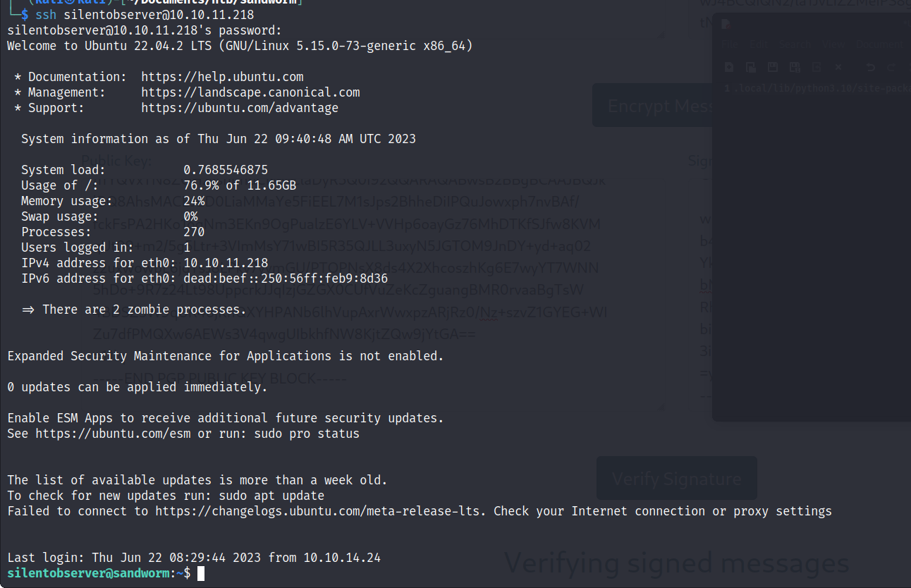Click Undo arrow in Mousepad toolbar
The image size is (911, 588).
tap(871, 67)
